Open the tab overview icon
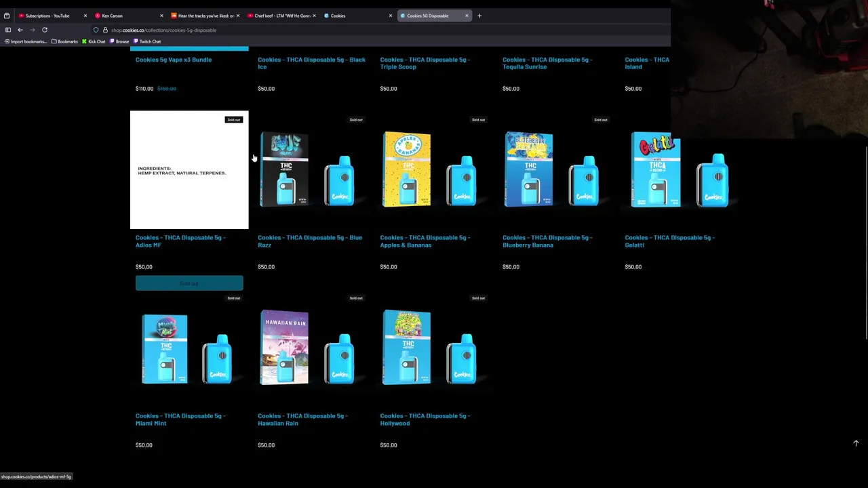This screenshot has height=488, width=868. click(7, 16)
